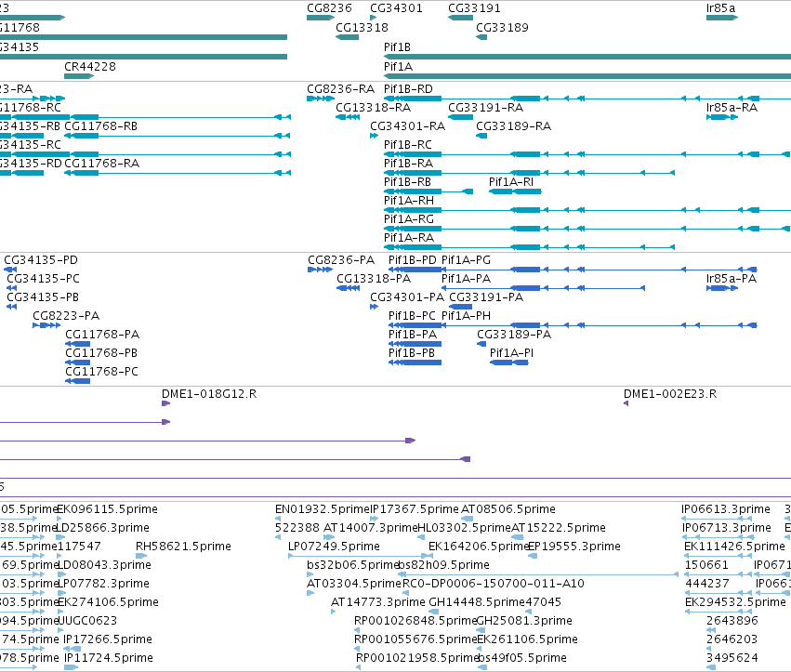Click the CG33191-RA transcript label
Image resolution: width=791 pixels, height=672 pixels.
click(486, 108)
